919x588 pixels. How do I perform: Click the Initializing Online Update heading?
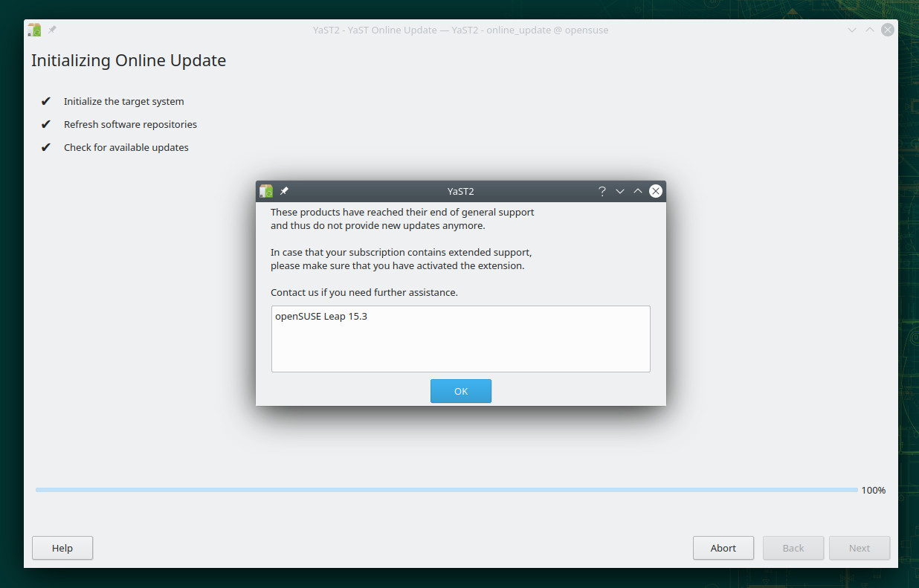pos(129,60)
